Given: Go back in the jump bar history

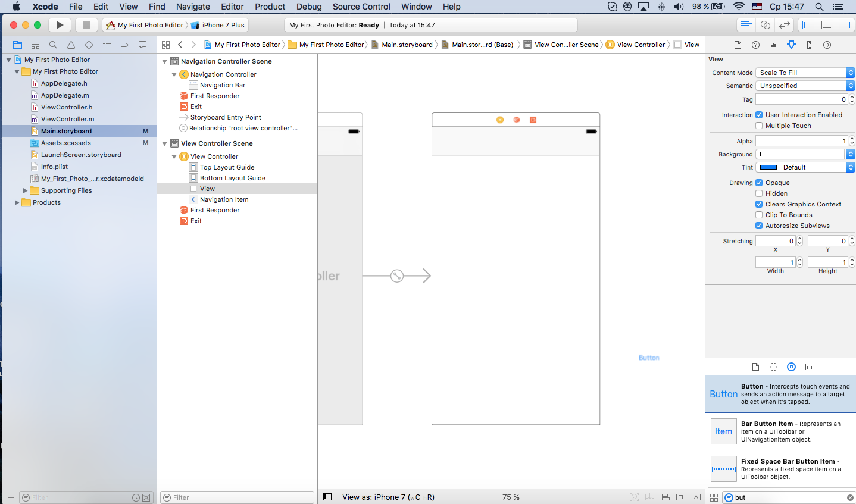Looking at the screenshot, I should (x=180, y=45).
